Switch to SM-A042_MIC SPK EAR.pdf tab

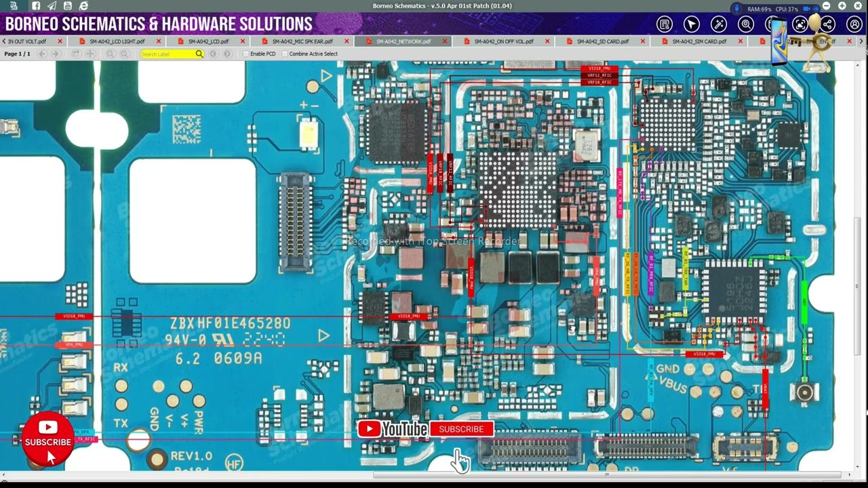[x=302, y=41]
